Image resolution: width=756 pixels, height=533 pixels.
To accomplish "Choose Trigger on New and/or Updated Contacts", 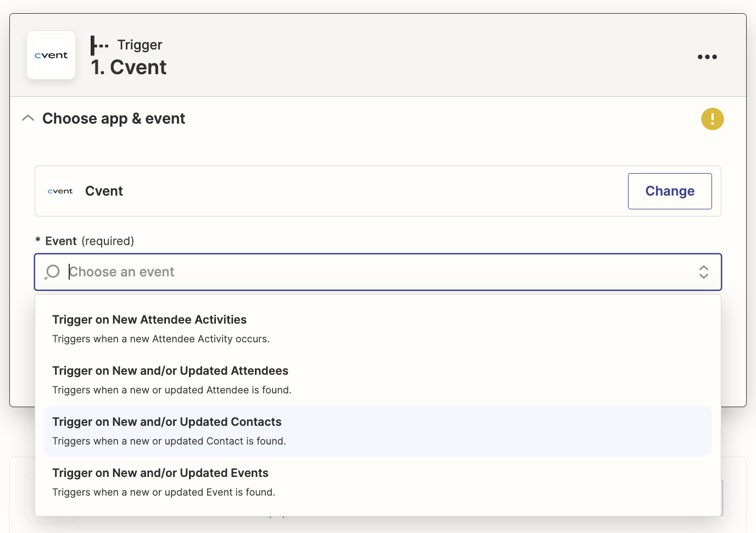I will 378,431.
